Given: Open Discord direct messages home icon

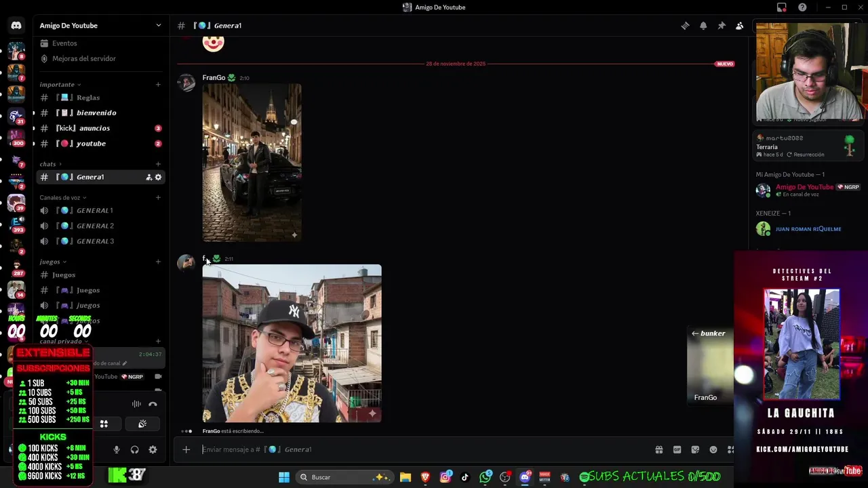Looking at the screenshot, I should 16,26.
